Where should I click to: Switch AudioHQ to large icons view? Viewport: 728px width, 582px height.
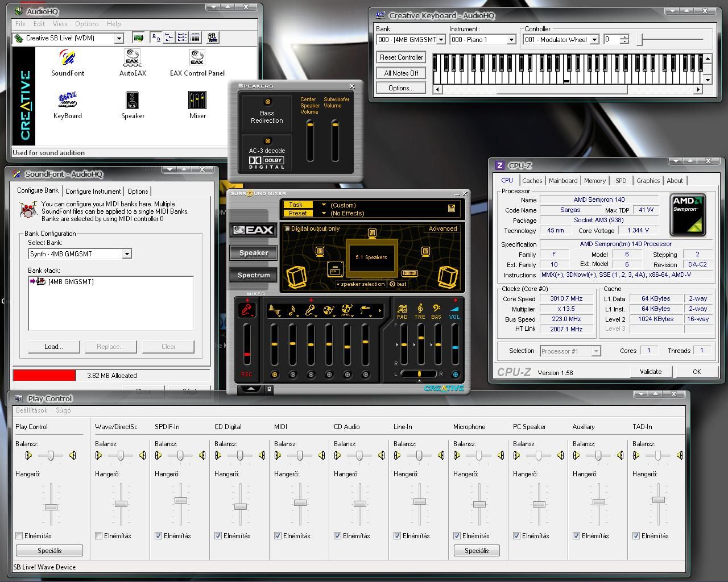(156, 38)
